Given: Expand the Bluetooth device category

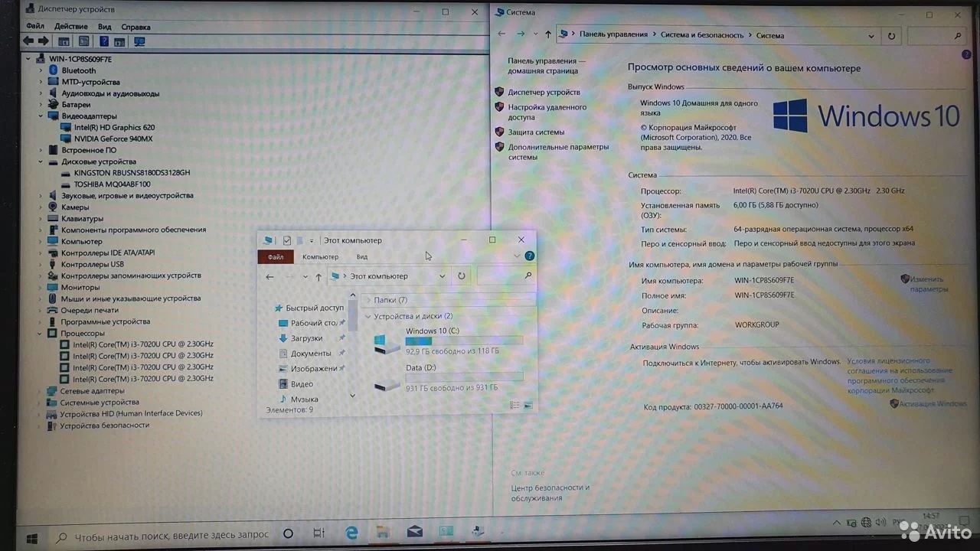Looking at the screenshot, I should pyautogui.click(x=41, y=70).
